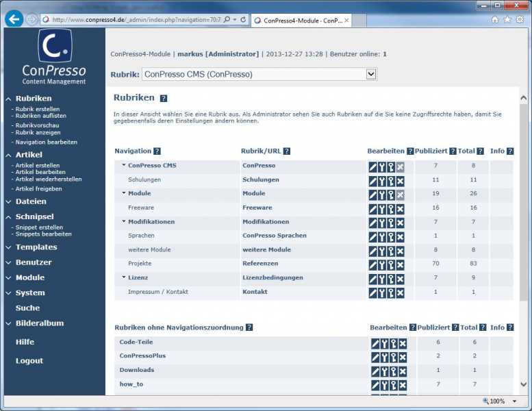Expand the Benutzer sidebar section

click(8, 262)
